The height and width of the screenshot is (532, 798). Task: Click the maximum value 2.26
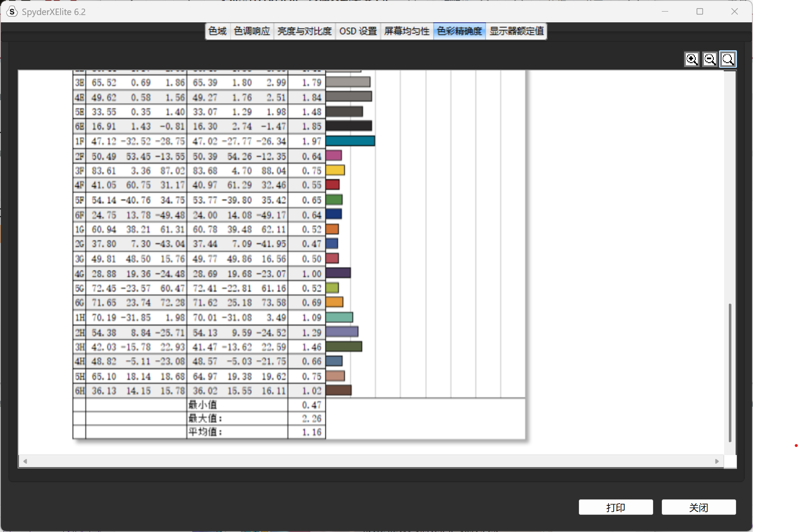point(312,419)
